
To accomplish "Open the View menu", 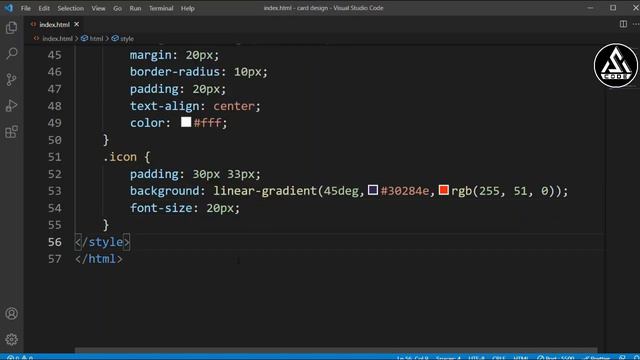I will pos(98,8).
